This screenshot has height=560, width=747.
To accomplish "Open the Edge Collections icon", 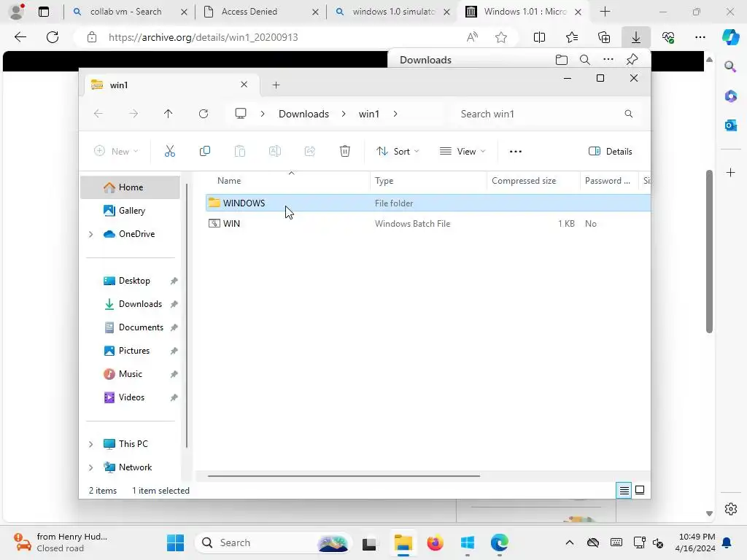I will 604,37.
